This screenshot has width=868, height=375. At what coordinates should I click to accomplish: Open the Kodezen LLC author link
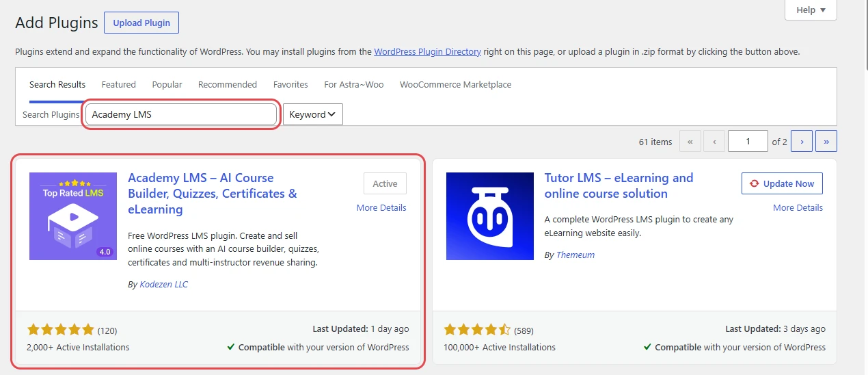click(x=164, y=284)
